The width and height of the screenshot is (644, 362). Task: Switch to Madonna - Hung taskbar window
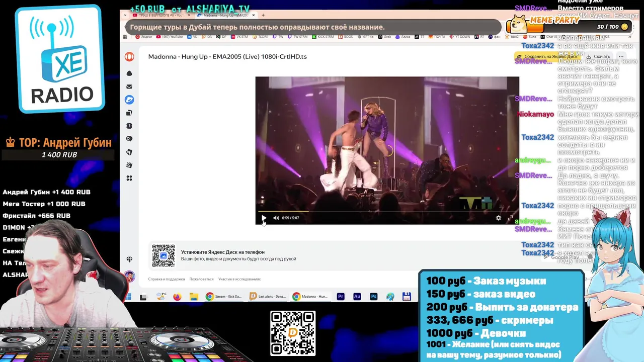(311, 297)
